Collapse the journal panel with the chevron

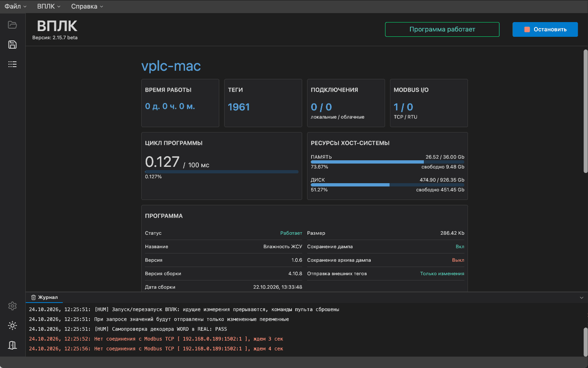(x=581, y=298)
